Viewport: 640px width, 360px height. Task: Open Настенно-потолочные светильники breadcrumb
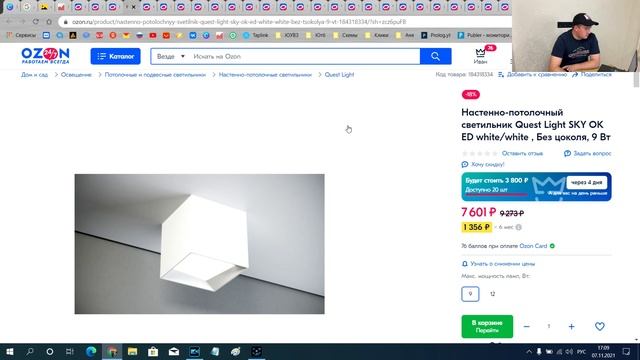pos(265,75)
